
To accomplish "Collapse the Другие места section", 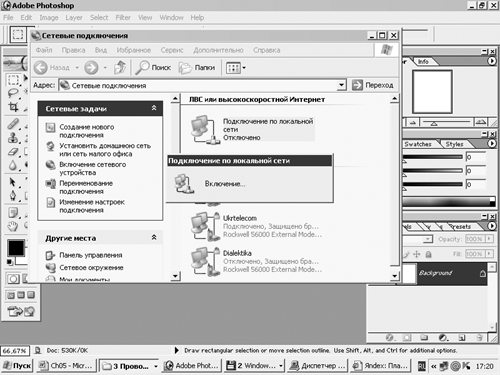I will tap(154, 237).
